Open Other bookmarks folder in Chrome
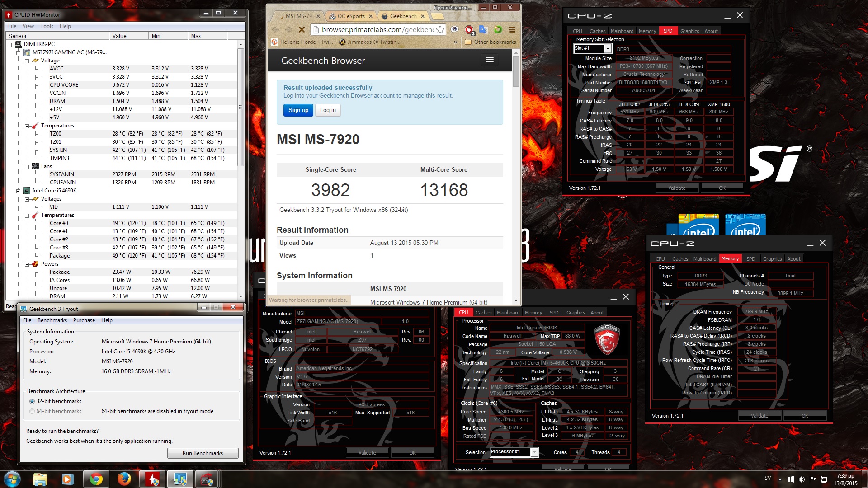868x488 pixels. 491,42
